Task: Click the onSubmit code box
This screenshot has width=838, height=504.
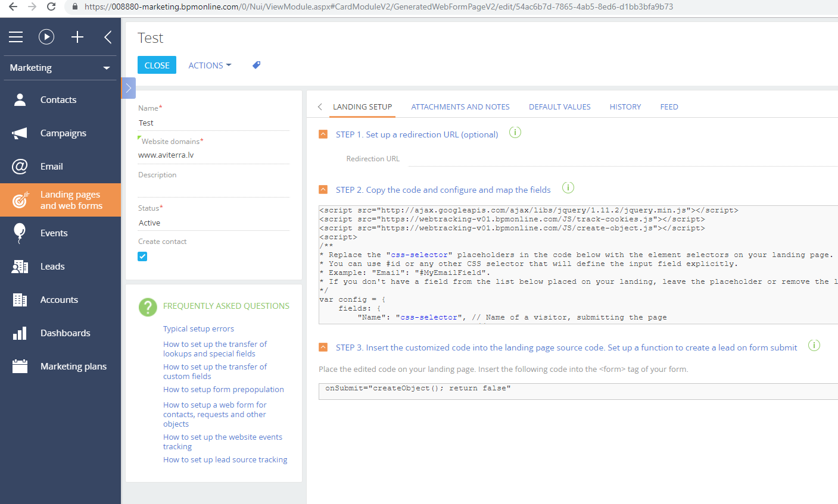Action: click(578, 391)
